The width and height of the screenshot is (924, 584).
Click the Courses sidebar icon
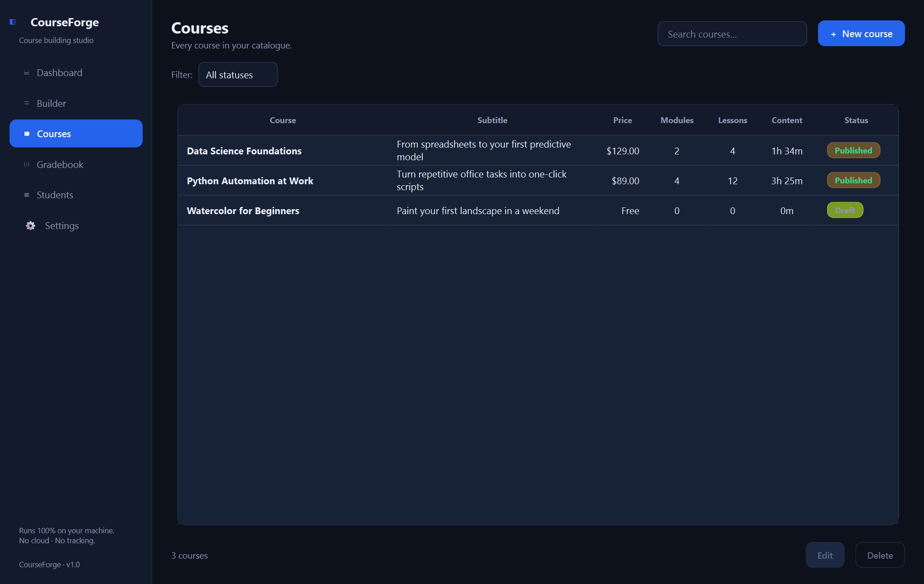[27, 134]
